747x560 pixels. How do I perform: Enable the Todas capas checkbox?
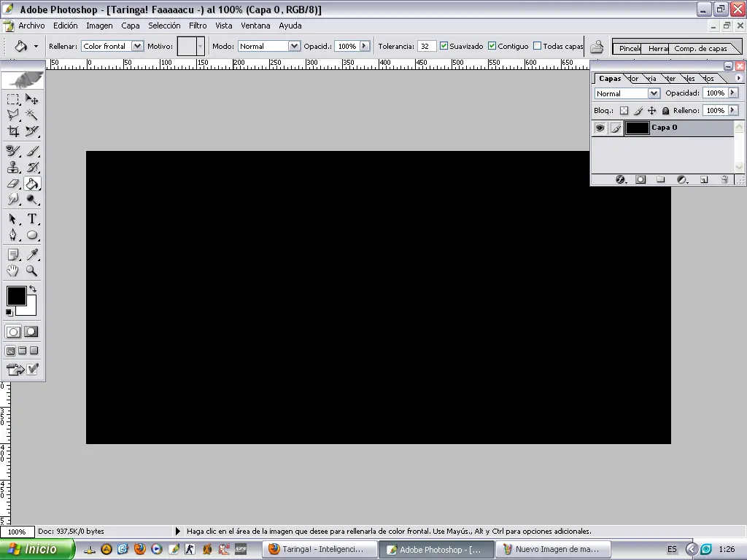pyautogui.click(x=537, y=46)
